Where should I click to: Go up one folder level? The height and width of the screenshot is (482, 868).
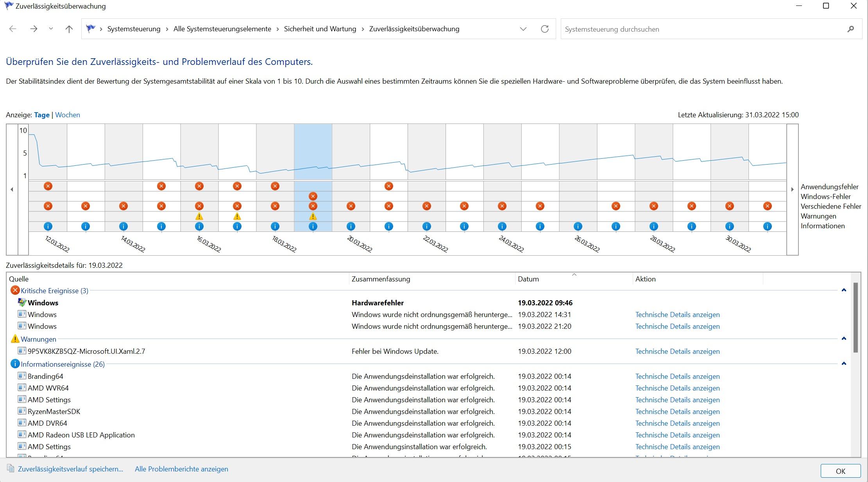(x=69, y=29)
